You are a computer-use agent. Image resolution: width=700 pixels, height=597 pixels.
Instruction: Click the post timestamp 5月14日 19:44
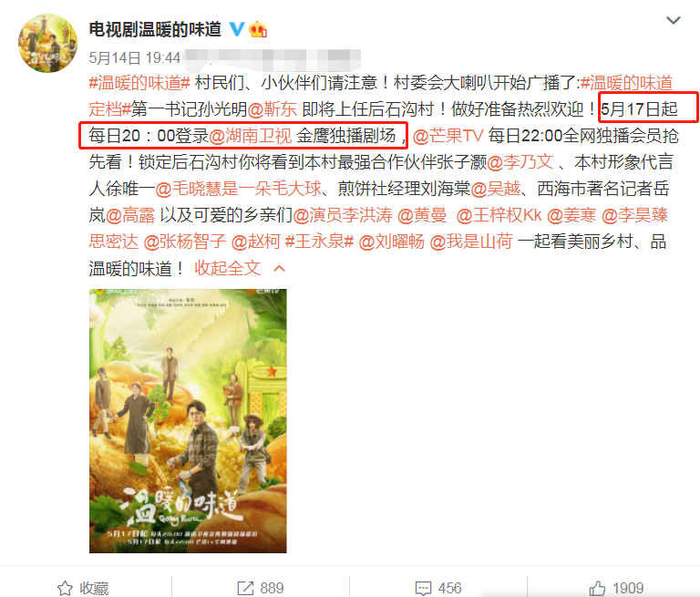pos(135,57)
